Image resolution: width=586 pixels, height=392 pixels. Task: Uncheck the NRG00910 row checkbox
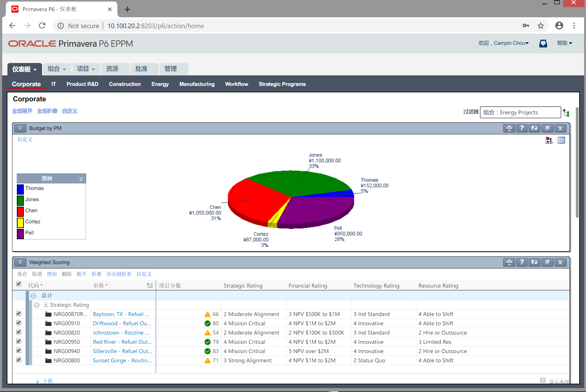tap(19, 323)
